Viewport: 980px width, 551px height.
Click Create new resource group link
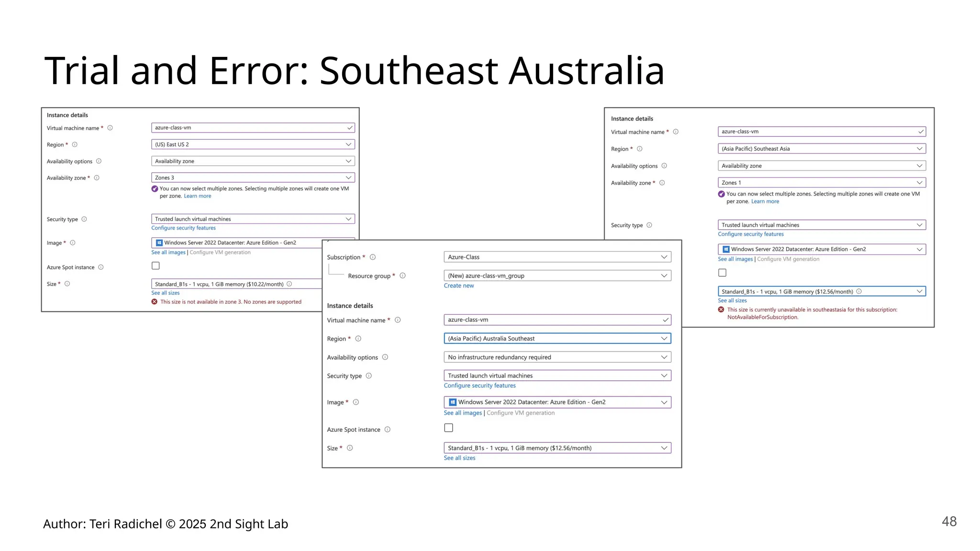pyautogui.click(x=458, y=286)
